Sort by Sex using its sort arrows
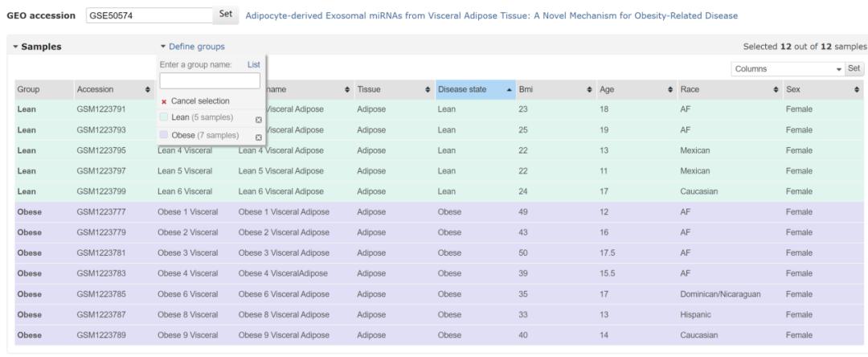The height and width of the screenshot is (357, 868). [857, 88]
